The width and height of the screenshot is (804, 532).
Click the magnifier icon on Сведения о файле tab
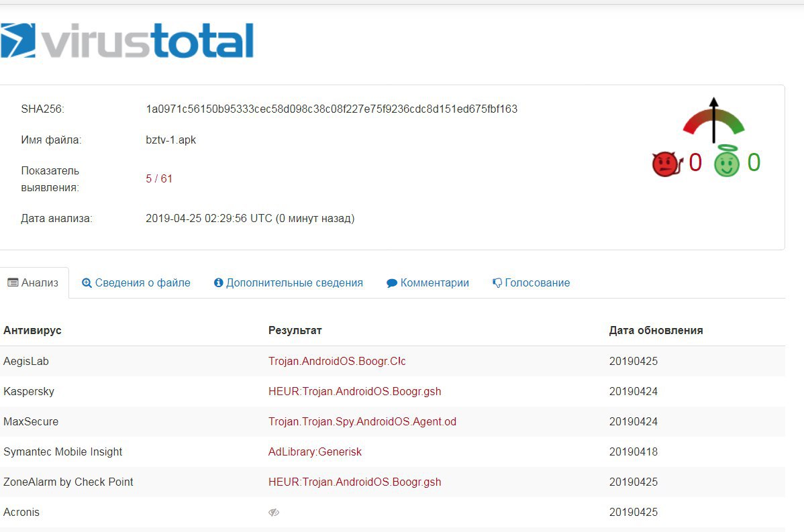[87, 283]
